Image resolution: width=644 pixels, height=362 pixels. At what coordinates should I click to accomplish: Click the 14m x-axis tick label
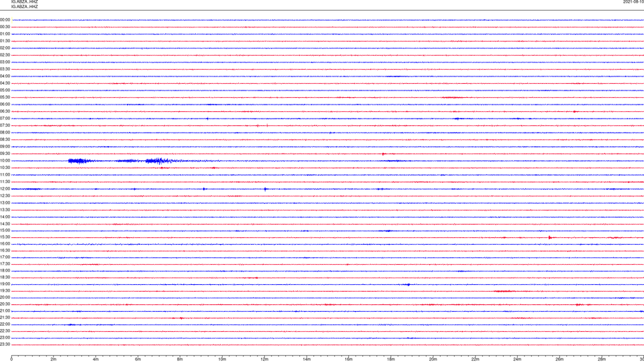pos(307,359)
